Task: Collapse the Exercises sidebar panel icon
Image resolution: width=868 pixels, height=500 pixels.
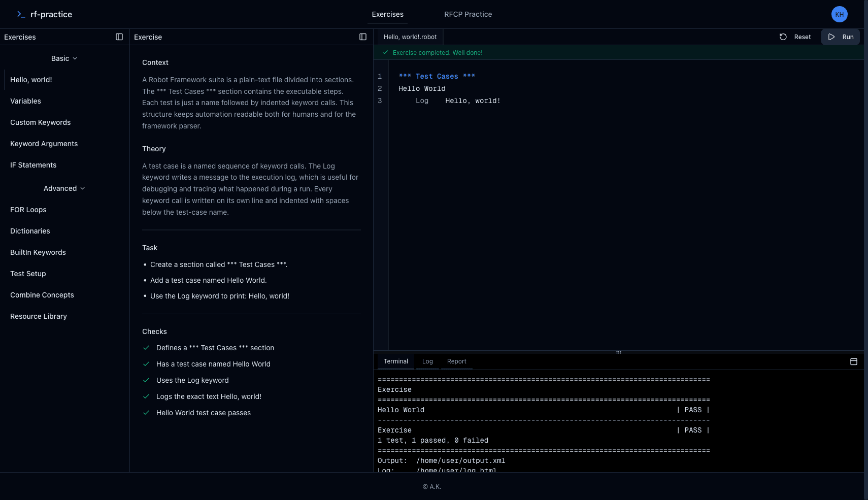Action: click(x=119, y=37)
